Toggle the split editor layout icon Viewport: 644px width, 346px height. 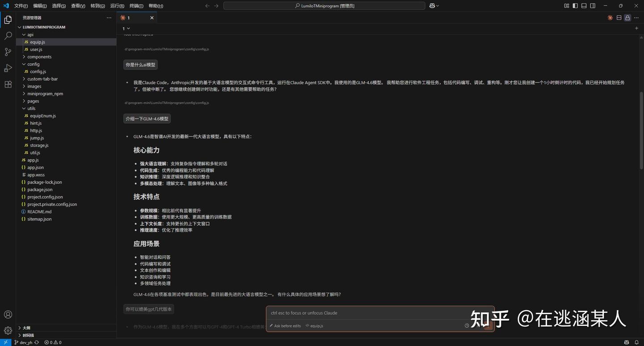click(619, 17)
